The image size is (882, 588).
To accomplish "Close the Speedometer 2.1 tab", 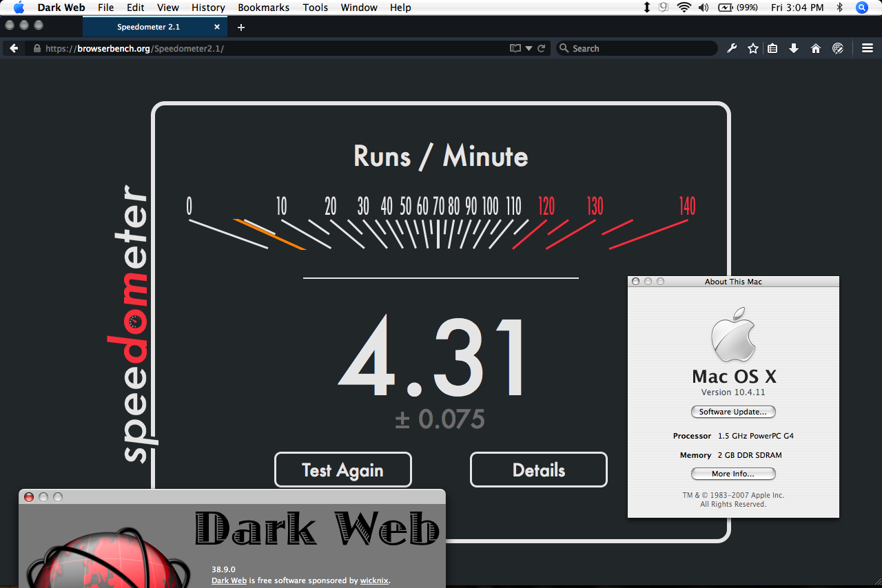I will pyautogui.click(x=217, y=27).
